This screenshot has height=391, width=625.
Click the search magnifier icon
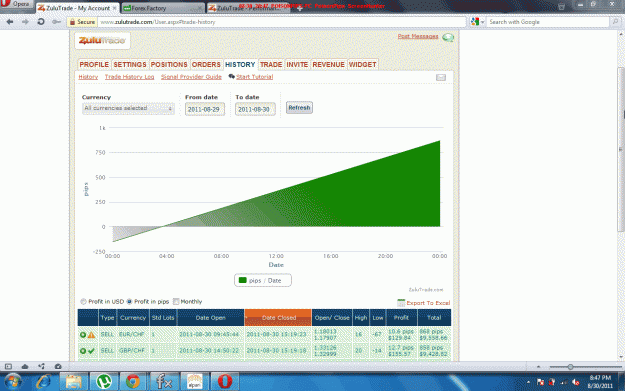615,22
